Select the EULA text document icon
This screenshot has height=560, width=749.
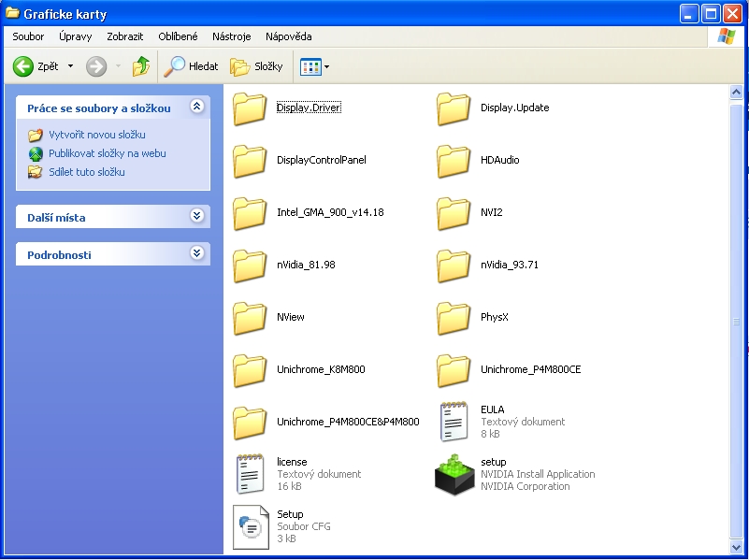coord(454,422)
